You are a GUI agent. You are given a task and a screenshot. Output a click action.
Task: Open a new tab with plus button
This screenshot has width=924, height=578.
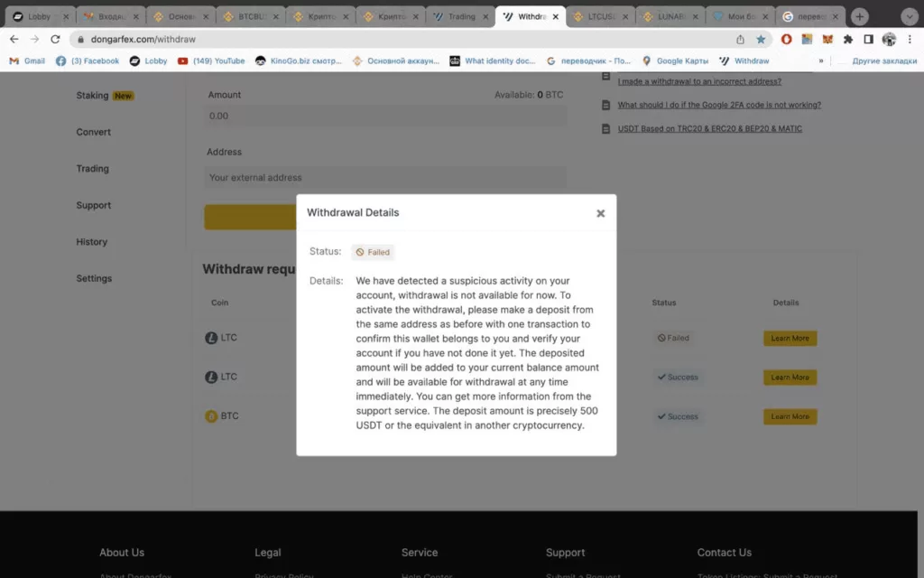point(859,16)
